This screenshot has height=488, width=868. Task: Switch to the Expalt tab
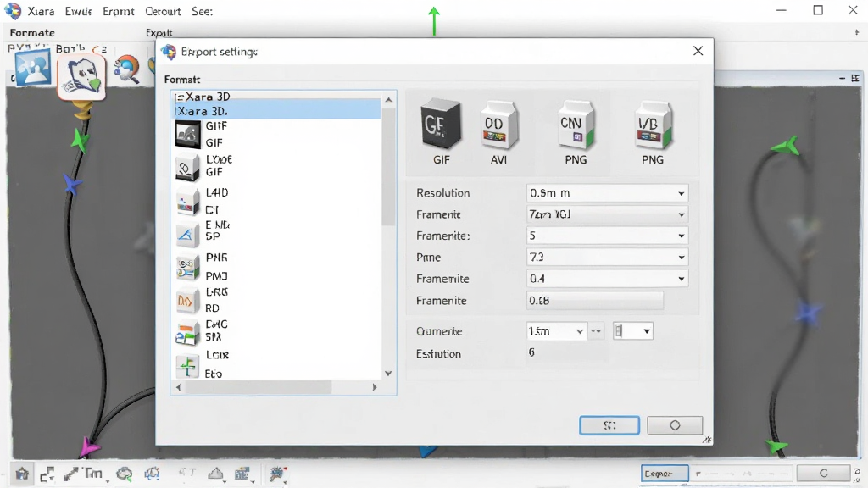(159, 33)
